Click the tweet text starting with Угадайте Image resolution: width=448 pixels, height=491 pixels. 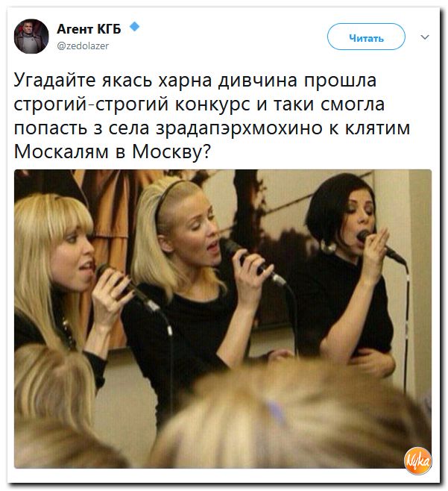pyautogui.click(x=212, y=116)
